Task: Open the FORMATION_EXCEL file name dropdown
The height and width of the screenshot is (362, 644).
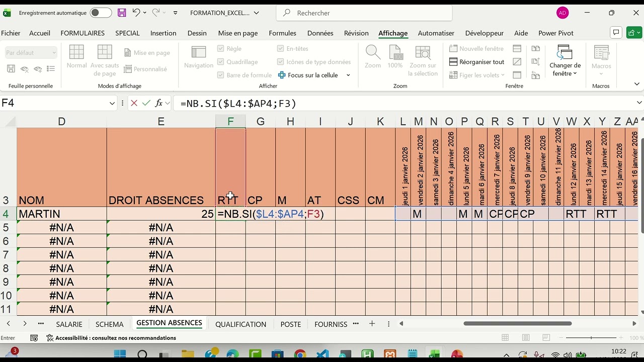Action: (257, 13)
